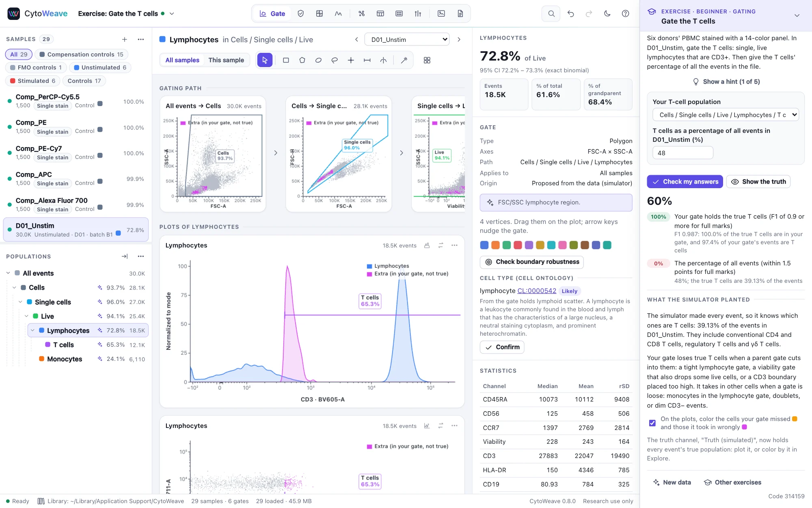Screen dimensions: 812x508
Task: Click Check boundary robustness button
Action: click(x=531, y=262)
